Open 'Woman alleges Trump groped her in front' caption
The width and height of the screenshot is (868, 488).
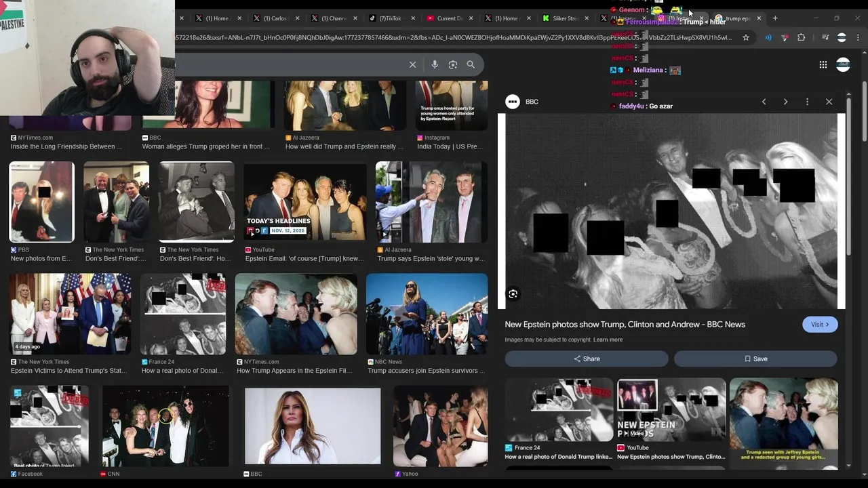pos(205,146)
